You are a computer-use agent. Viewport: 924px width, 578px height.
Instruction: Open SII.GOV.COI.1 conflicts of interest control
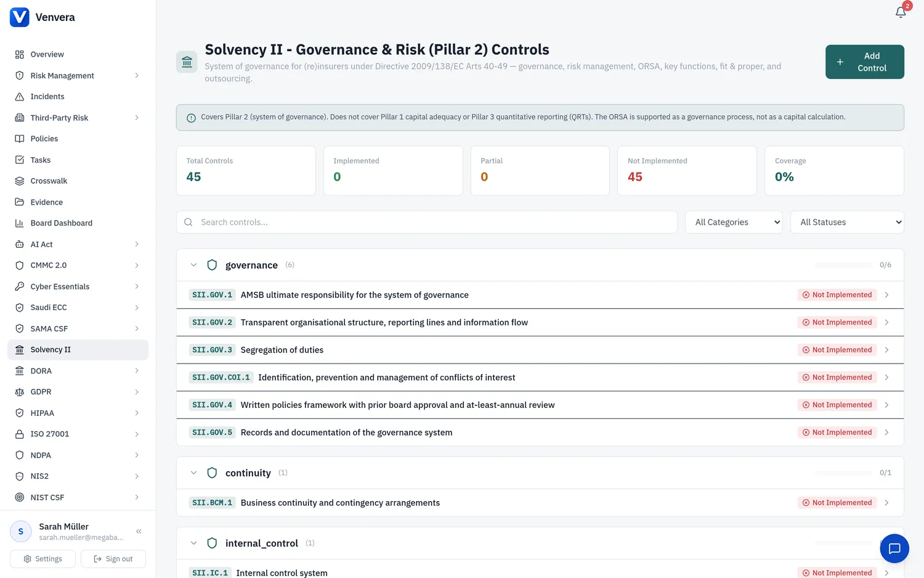point(540,377)
